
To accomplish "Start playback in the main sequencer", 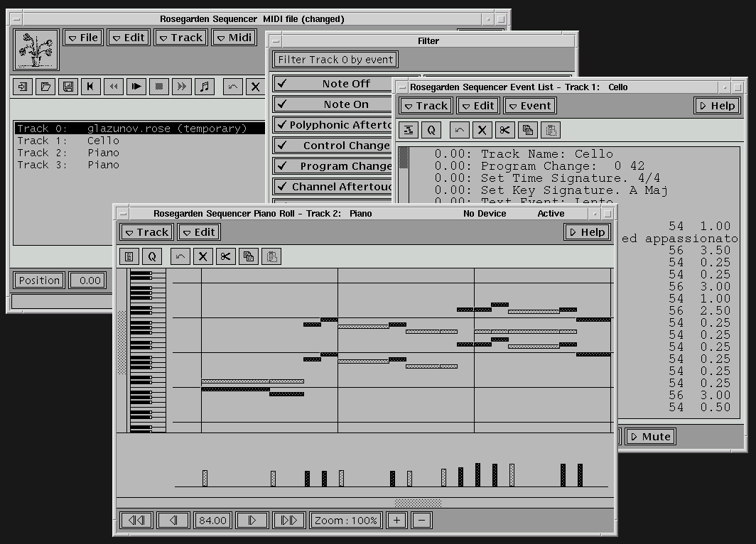I will click(136, 87).
